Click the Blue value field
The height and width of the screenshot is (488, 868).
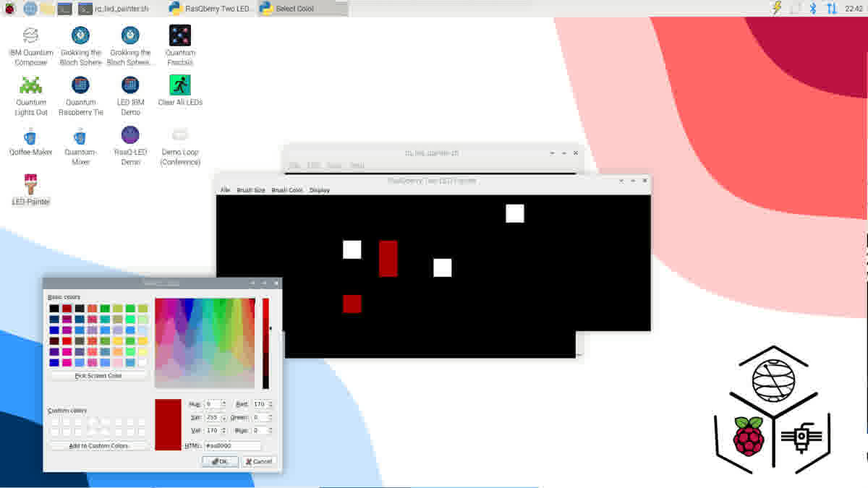click(x=259, y=430)
